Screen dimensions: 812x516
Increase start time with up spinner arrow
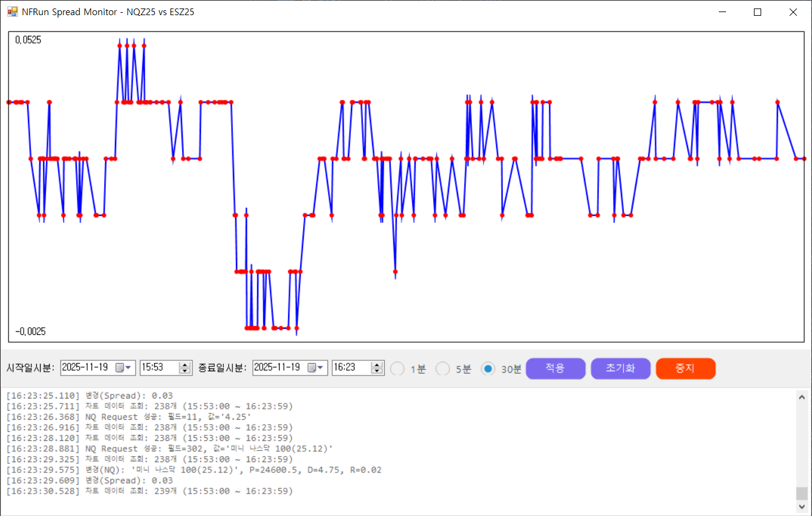coord(185,365)
